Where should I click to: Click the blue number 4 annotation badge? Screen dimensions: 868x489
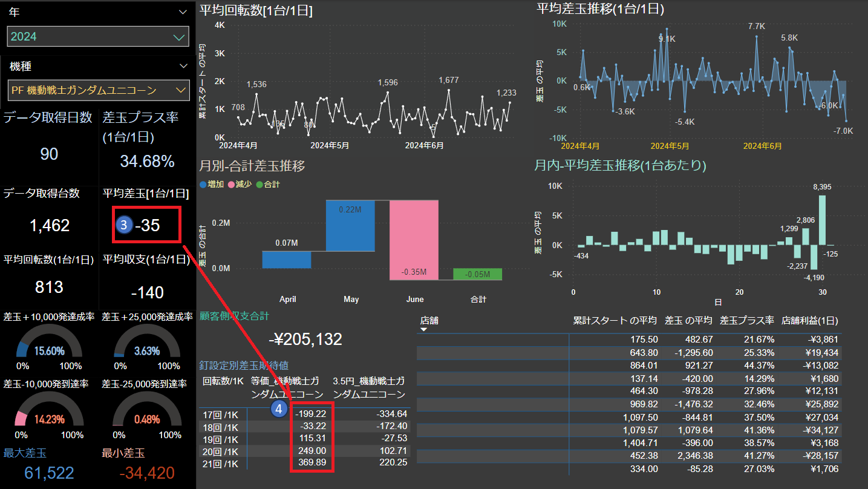(x=279, y=409)
